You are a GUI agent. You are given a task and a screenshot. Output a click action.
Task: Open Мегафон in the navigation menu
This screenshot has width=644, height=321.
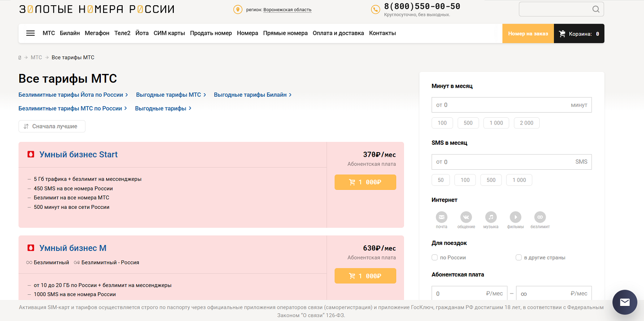point(97,33)
